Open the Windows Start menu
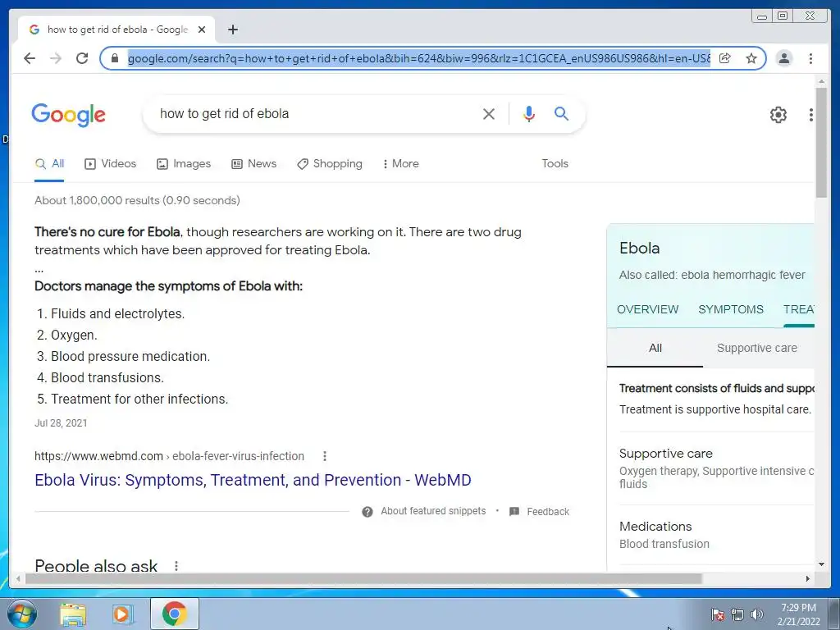This screenshot has height=630, width=840. tap(22, 614)
